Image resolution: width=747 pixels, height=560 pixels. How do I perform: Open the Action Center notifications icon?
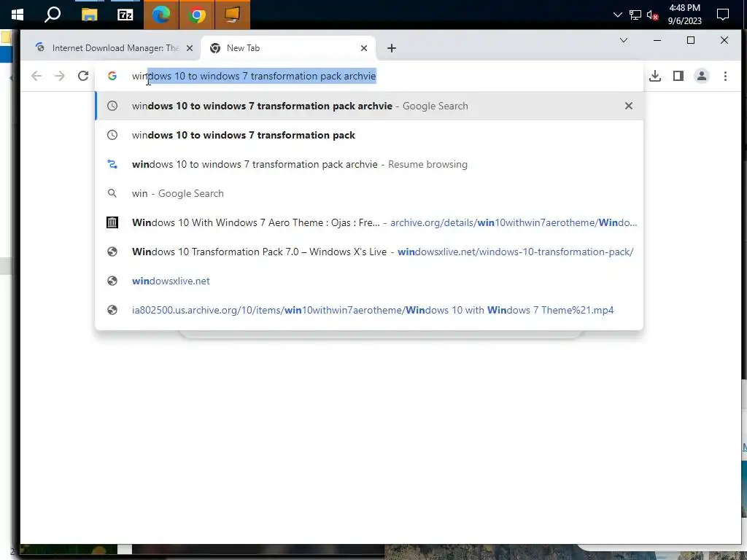[x=723, y=15]
